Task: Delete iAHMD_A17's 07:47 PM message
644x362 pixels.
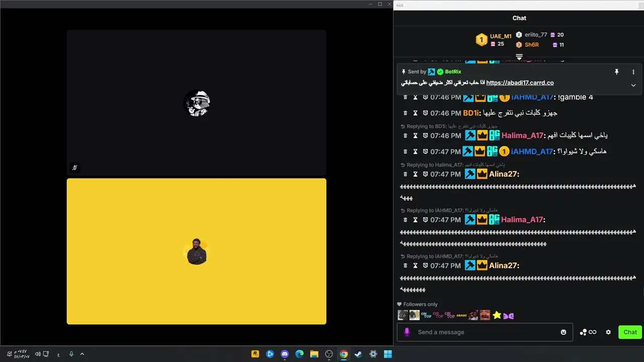Action: pos(406,151)
